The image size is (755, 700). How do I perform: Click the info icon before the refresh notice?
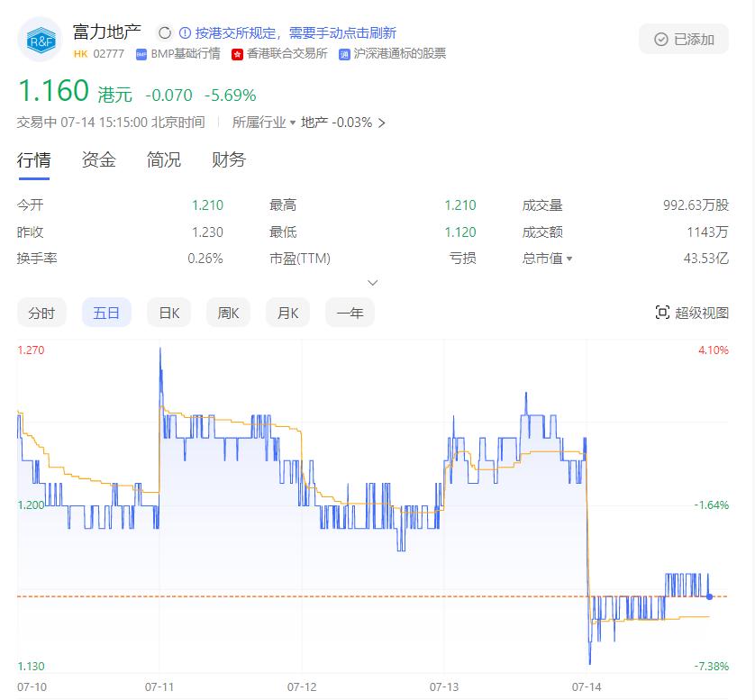[186, 31]
